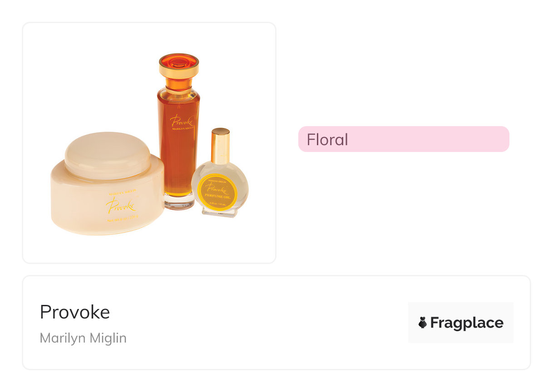
Task: Click the Fragplace wordmark text
Action: (466, 323)
